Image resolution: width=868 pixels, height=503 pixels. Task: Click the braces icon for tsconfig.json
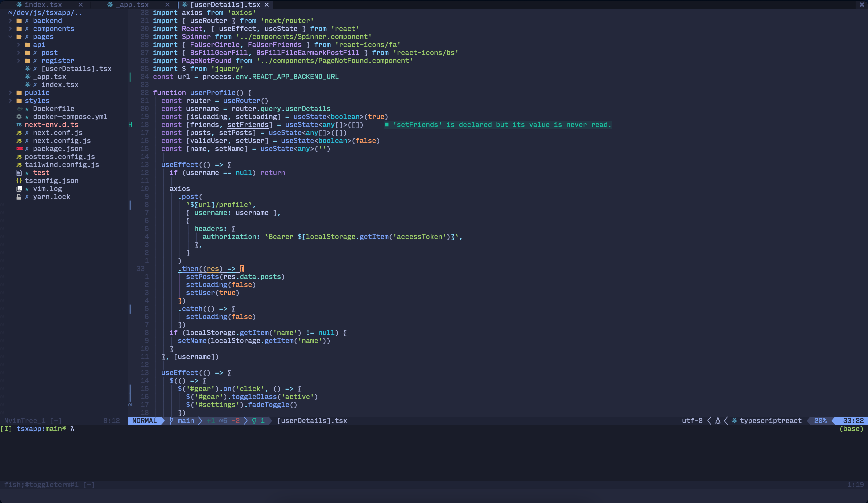tap(19, 181)
